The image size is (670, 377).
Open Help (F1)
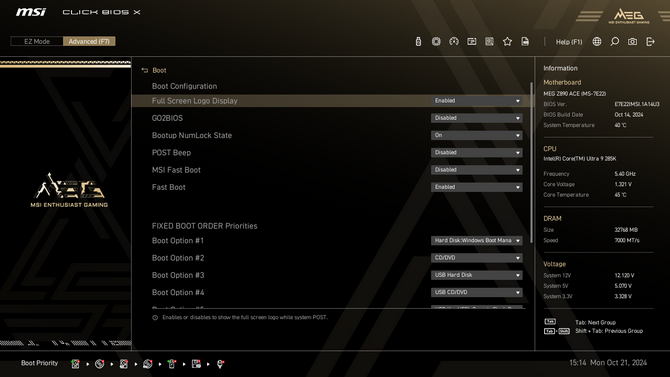(x=569, y=42)
